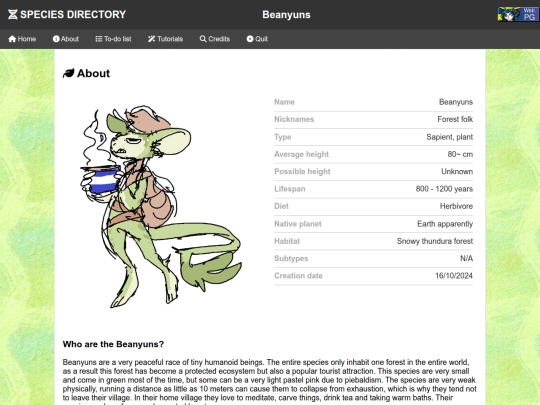Click the Tutorials wand icon
540x405 pixels.
point(152,39)
